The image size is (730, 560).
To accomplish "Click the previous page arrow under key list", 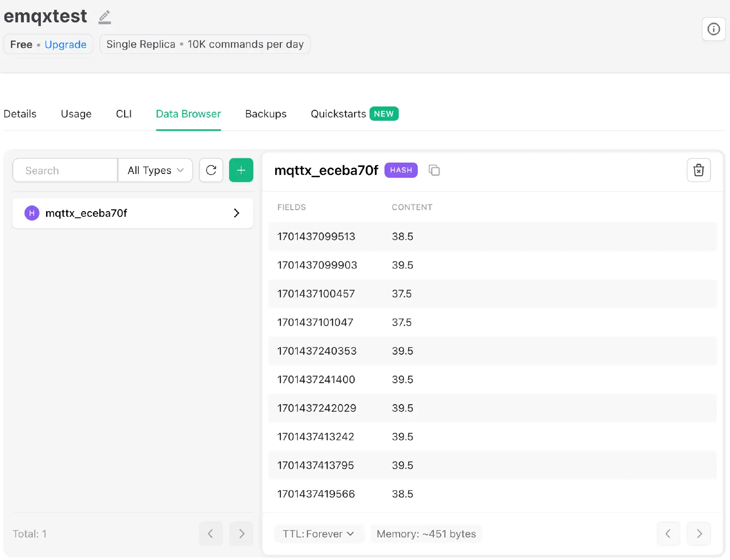I will (211, 533).
